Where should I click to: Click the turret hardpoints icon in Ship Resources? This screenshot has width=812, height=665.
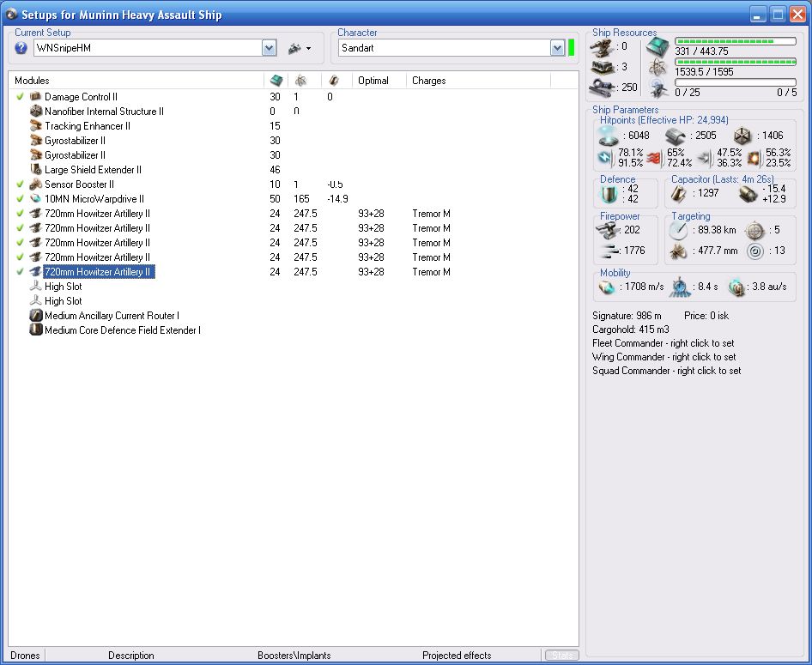tap(603, 47)
